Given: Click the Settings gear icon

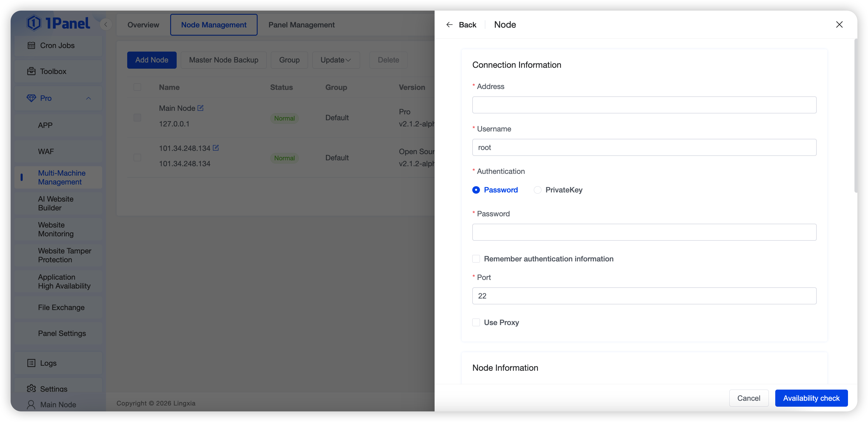Looking at the screenshot, I should [x=31, y=389].
